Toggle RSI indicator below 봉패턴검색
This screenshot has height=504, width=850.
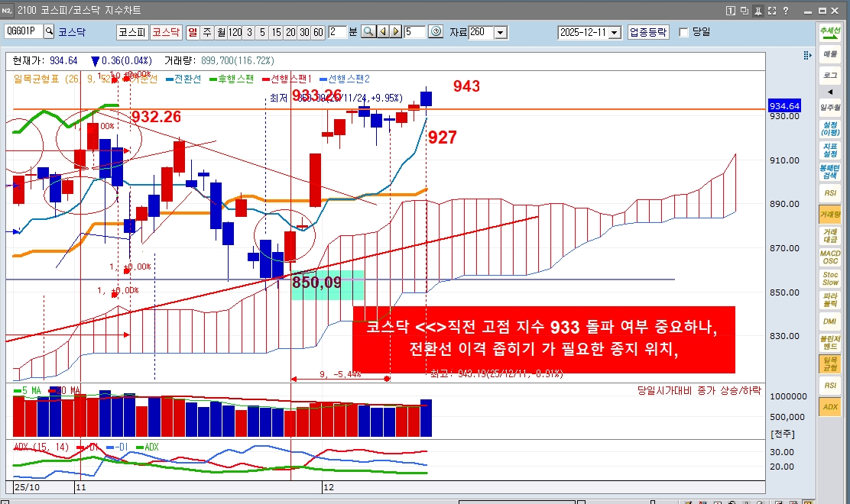coord(830,193)
